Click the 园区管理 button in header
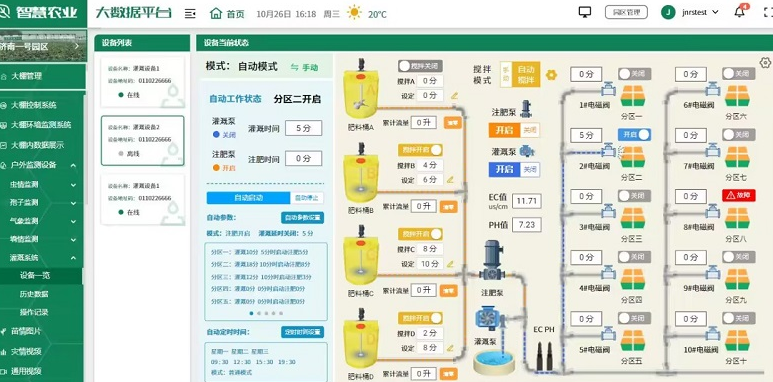773x382 pixels. click(x=626, y=12)
